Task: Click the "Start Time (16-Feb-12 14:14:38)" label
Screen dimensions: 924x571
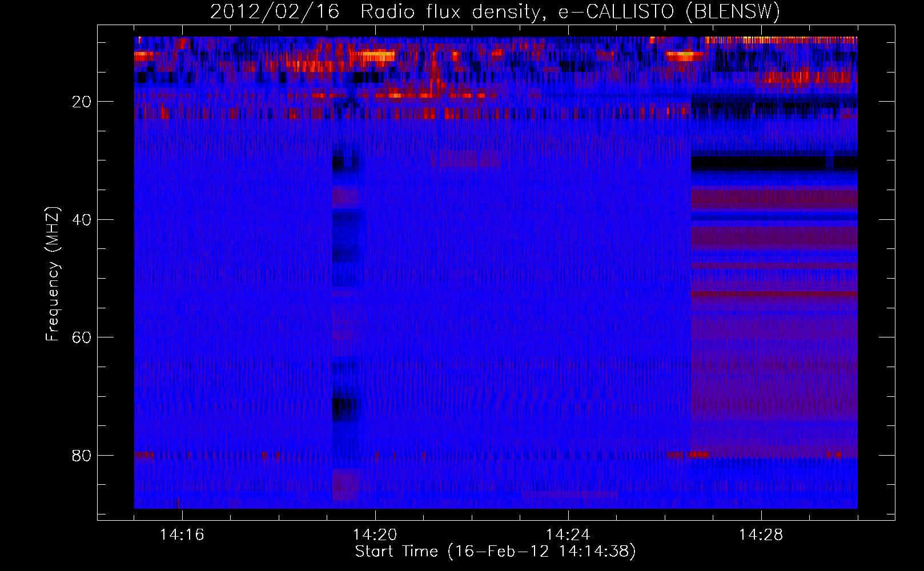Action: (495, 552)
